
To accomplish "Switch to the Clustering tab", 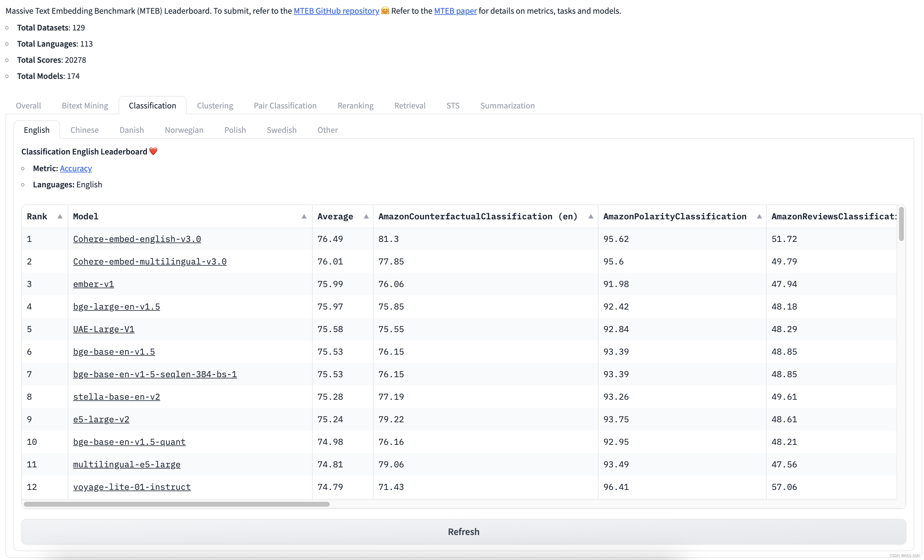I will [215, 106].
